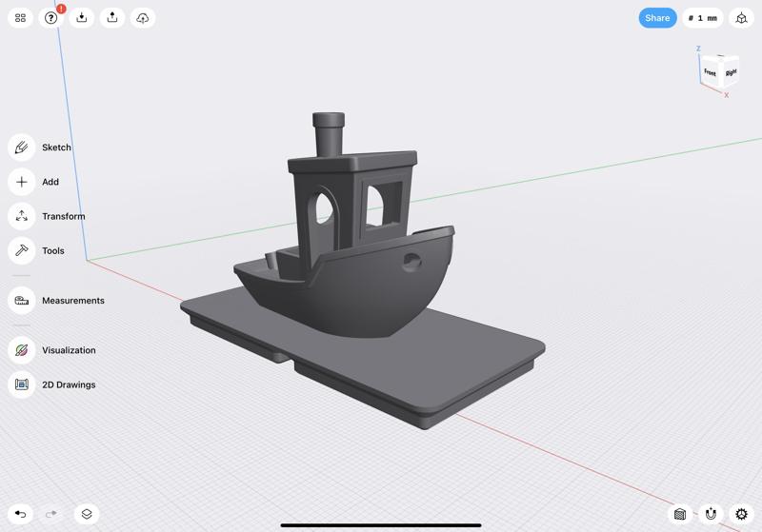Screen dimensions: 762x532
Task: Open the dashboard grid icon
Action: tap(20, 18)
